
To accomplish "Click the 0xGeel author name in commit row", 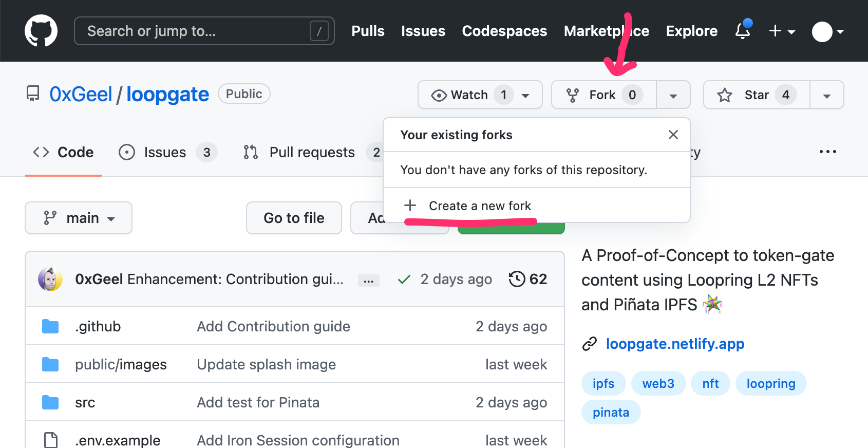I will (x=99, y=279).
